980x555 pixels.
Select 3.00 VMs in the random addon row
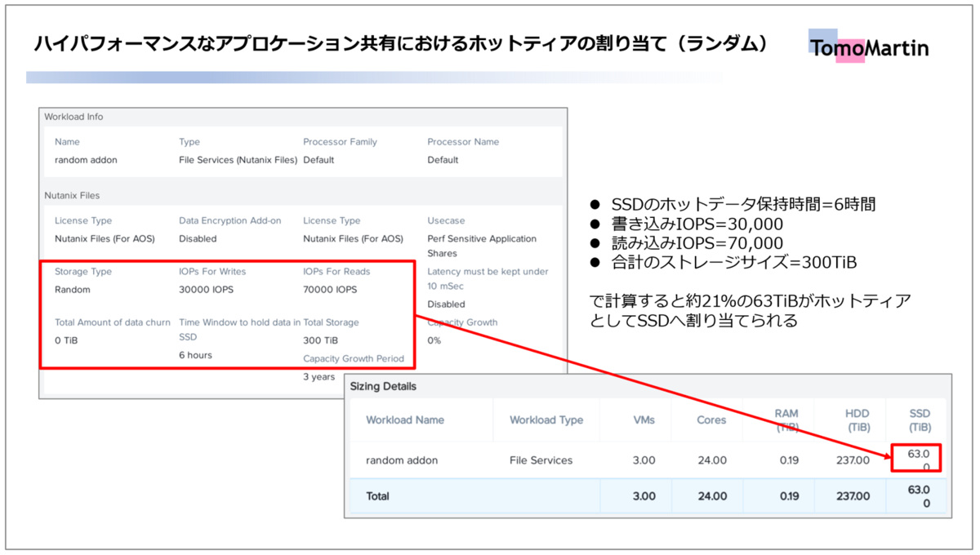(644, 460)
